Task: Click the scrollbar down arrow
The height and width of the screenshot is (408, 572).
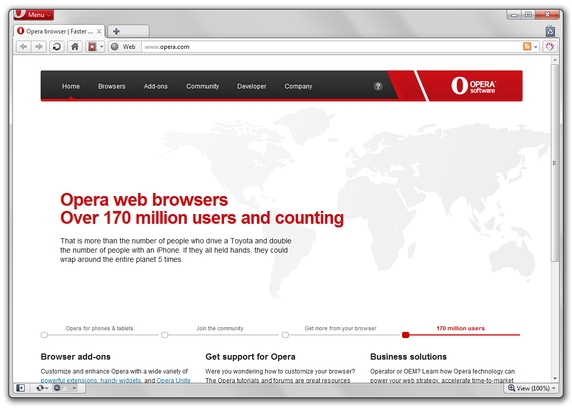Action: [555, 378]
